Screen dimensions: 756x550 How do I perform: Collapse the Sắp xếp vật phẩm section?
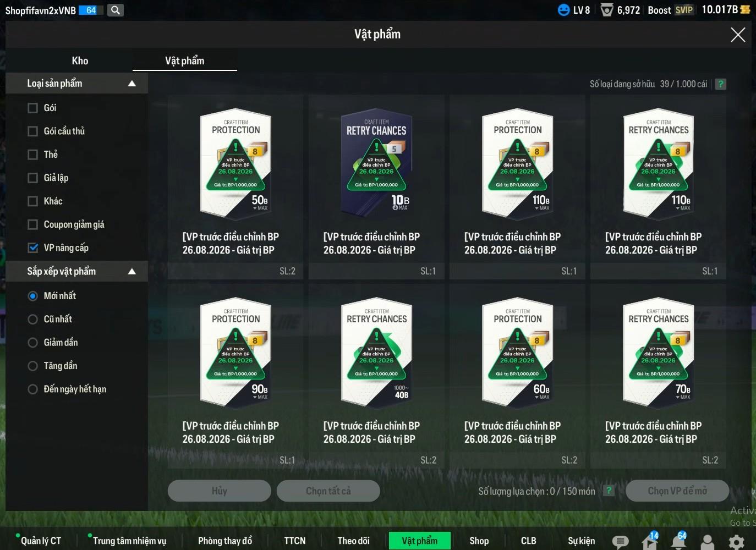tap(132, 272)
